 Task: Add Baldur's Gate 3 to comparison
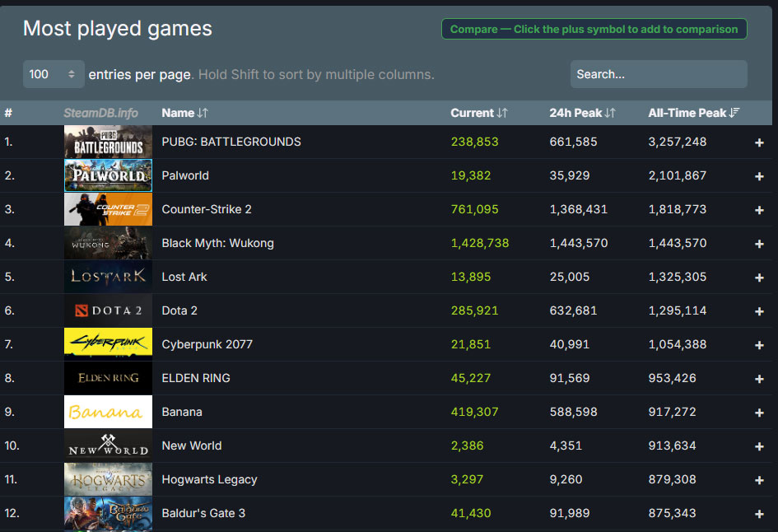click(758, 512)
